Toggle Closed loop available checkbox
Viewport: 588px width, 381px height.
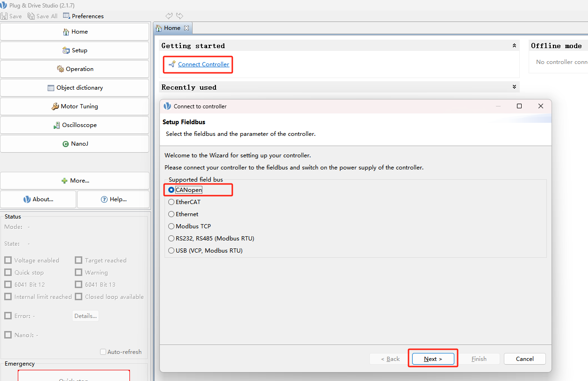click(79, 297)
